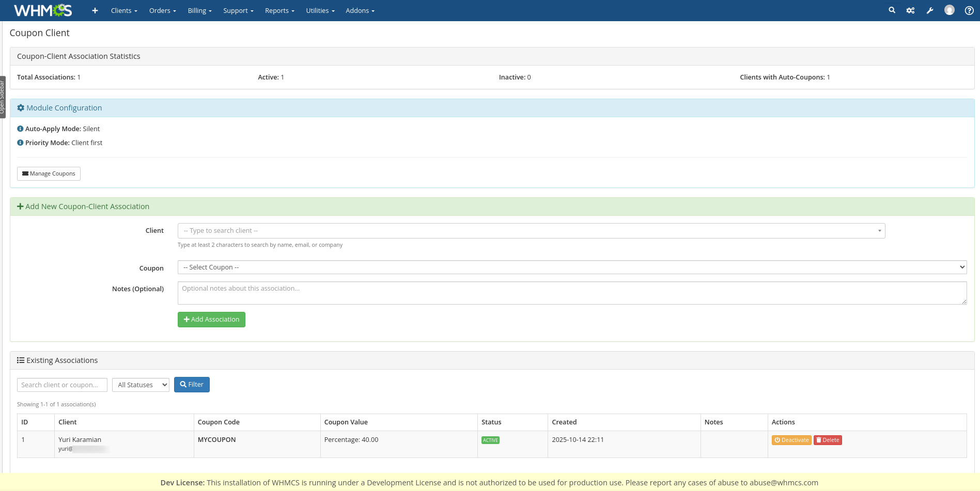Screen dimensions: 980x491
Task: Click the WHMCS logo
Action: [x=43, y=10]
